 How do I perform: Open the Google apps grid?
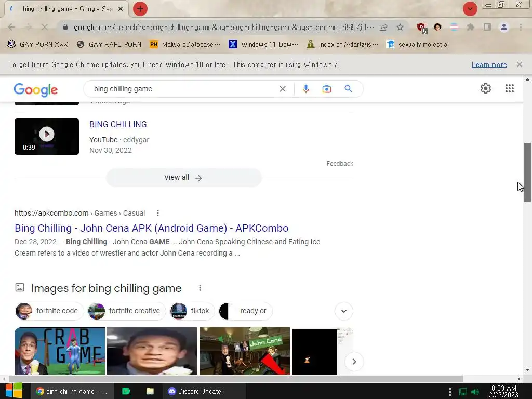click(509, 88)
